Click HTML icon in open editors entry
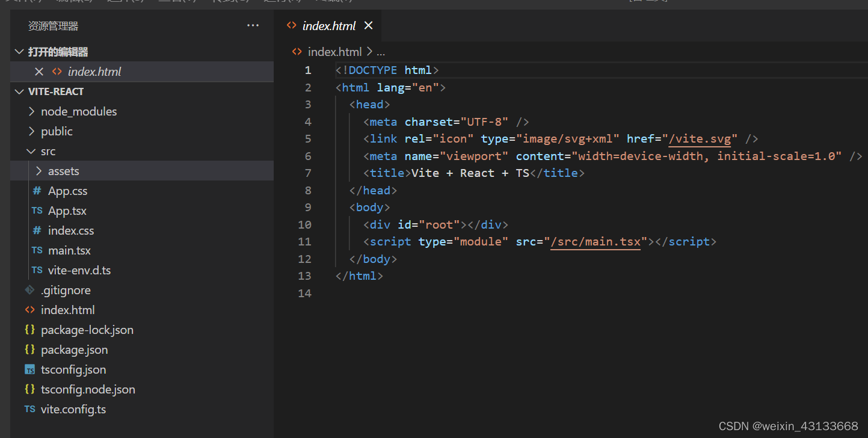This screenshot has width=868, height=438. pos(57,72)
